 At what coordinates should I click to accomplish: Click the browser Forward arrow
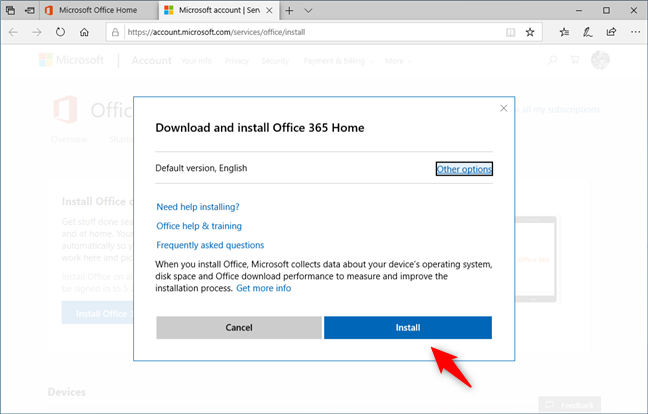[x=37, y=32]
